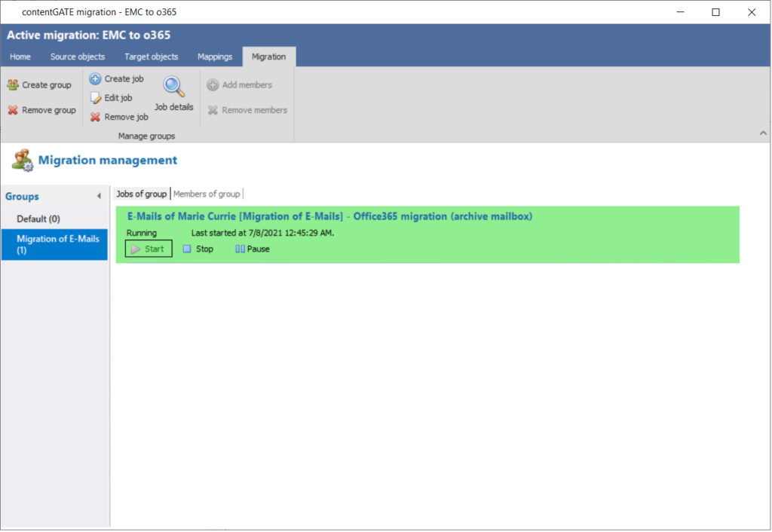Show the Members of group tab
The image size is (772, 532).
click(207, 194)
